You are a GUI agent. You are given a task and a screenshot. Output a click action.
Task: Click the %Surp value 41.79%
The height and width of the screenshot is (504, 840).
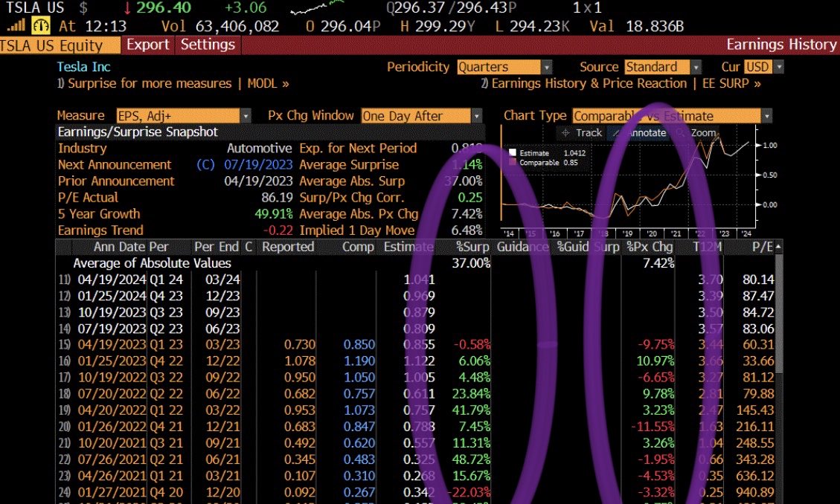coord(471,410)
